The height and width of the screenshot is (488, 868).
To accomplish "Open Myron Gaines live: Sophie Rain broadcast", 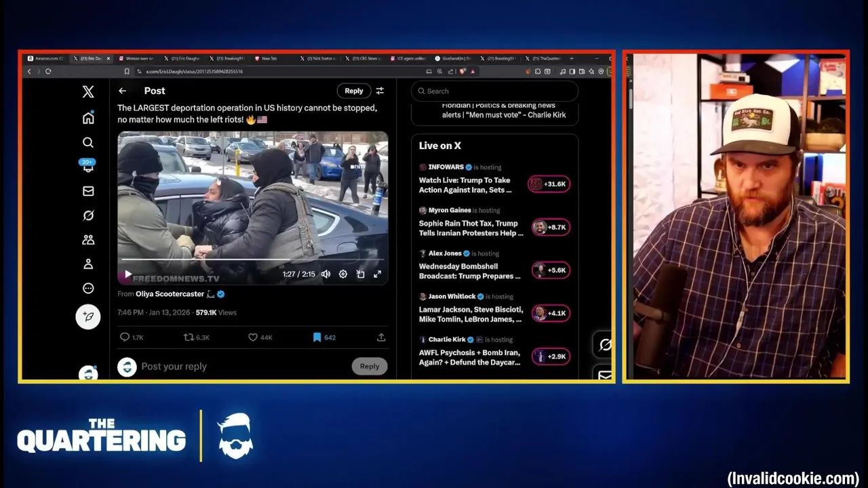I will coord(471,228).
